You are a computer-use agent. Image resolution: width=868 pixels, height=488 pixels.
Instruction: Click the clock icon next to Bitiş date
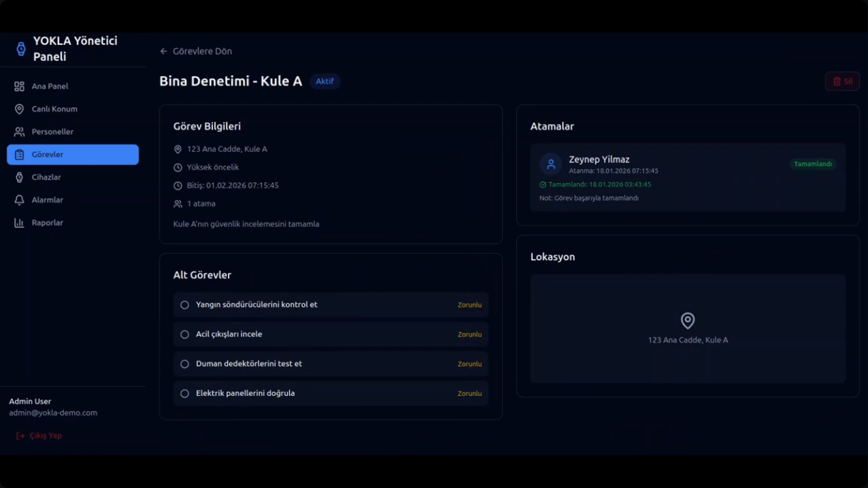(x=178, y=186)
